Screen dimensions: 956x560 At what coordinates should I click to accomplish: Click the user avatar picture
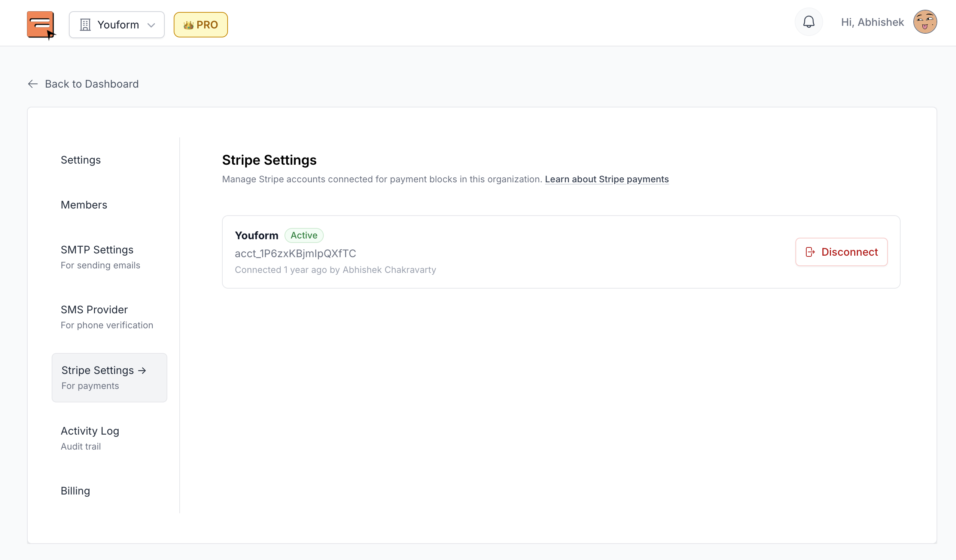(925, 22)
